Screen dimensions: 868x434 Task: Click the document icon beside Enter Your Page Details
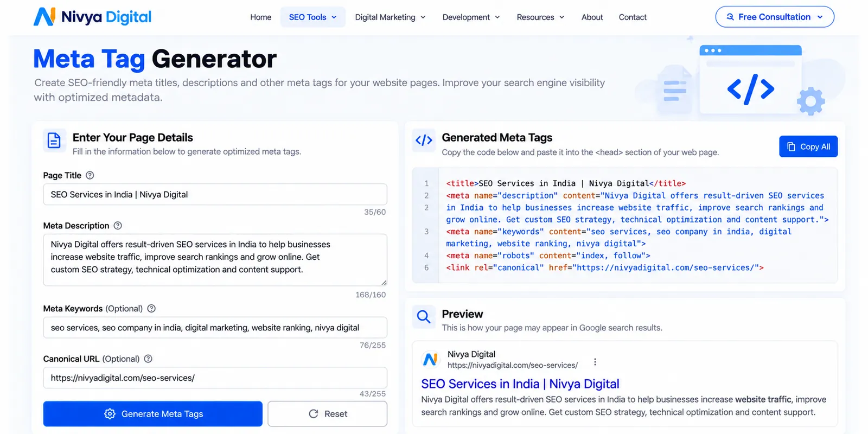[54, 141]
